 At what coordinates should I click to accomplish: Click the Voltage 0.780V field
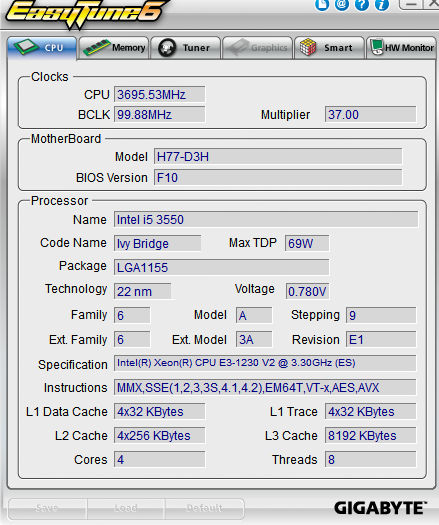(x=307, y=291)
